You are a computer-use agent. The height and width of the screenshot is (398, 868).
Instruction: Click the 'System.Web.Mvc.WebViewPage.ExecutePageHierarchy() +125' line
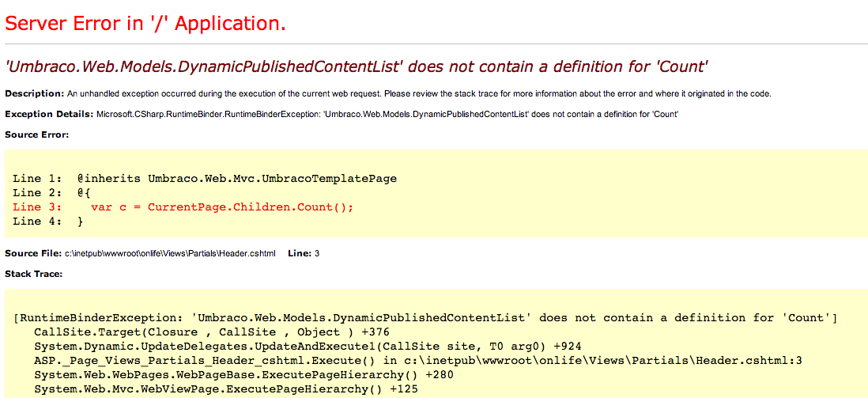tap(226, 389)
